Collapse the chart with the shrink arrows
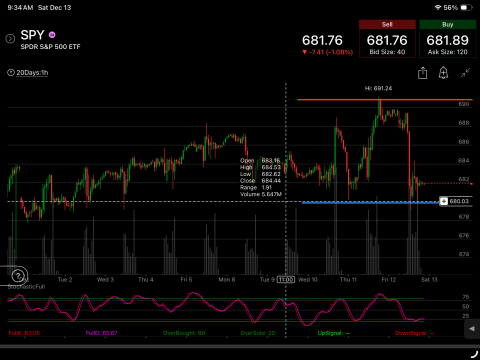The height and width of the screenshot is (360, 480). tap(465, 73)
